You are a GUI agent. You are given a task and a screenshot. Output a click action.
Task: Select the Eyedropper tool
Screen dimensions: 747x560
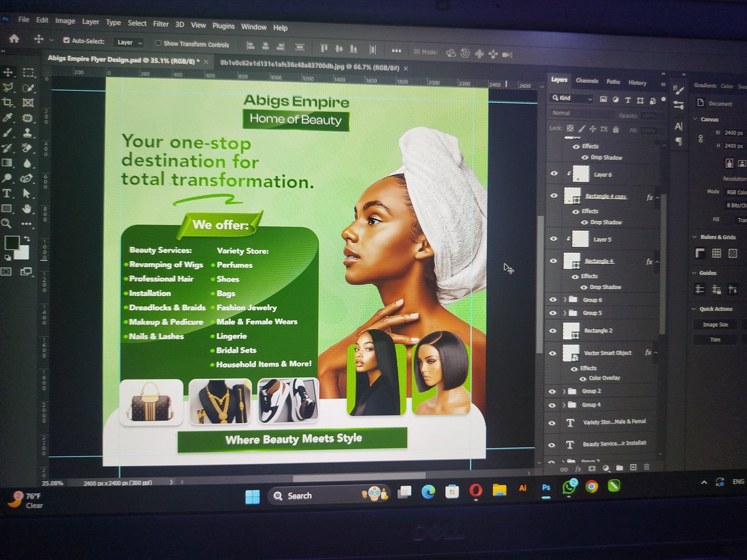[x=7, y=117]
